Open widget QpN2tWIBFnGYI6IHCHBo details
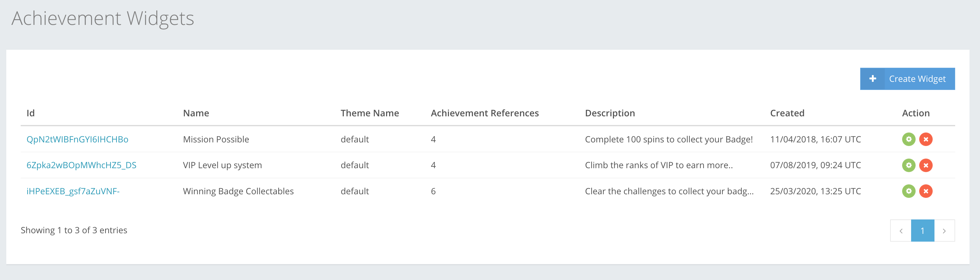The width and height of the screenshot is (980, 280). [77, 139]
